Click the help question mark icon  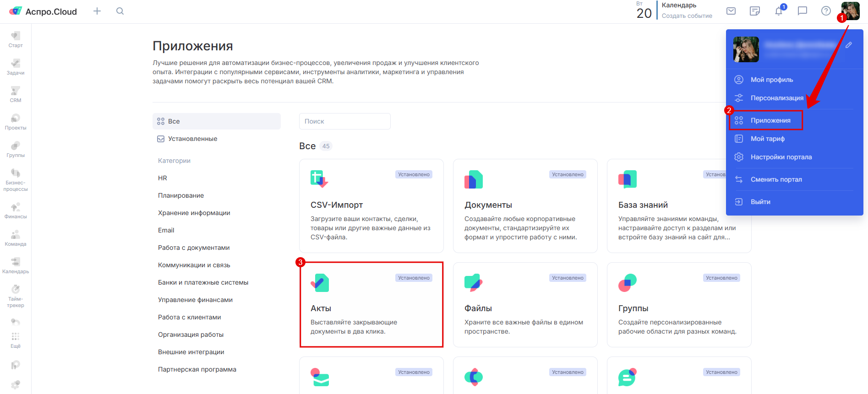click(826, 11)
